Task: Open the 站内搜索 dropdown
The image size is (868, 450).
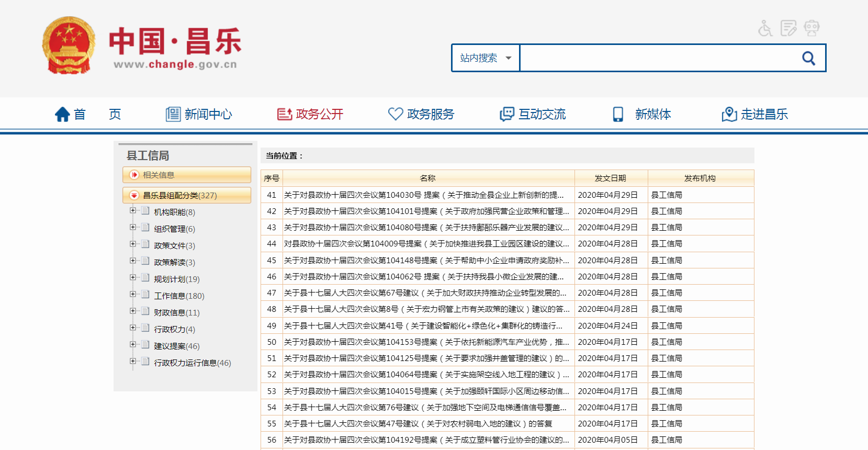Action: (x=485, y=58)
